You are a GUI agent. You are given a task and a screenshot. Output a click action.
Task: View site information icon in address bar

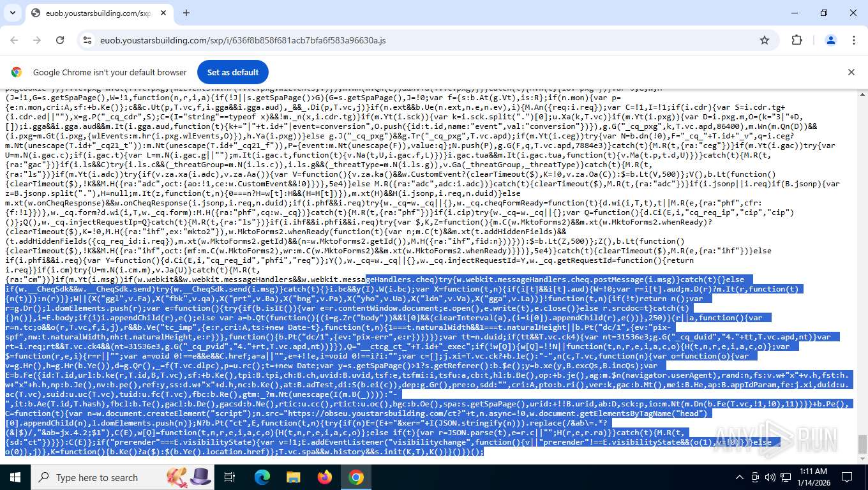pos(87,40)
